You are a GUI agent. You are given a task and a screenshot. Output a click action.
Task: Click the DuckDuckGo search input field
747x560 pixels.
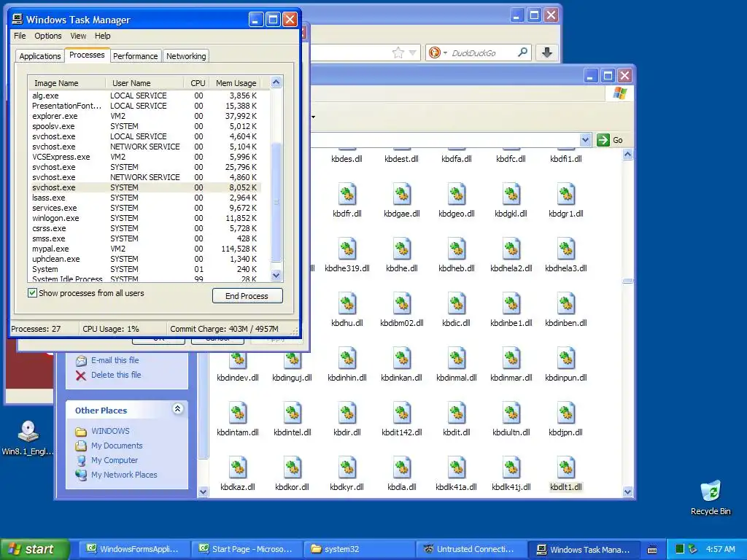click(x=481, y=52)
